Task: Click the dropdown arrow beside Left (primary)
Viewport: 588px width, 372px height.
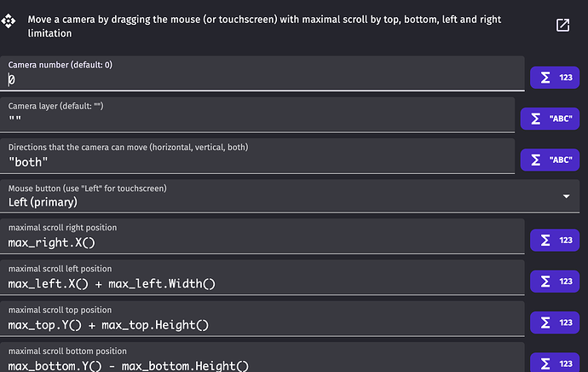Action: click(568, 197)
